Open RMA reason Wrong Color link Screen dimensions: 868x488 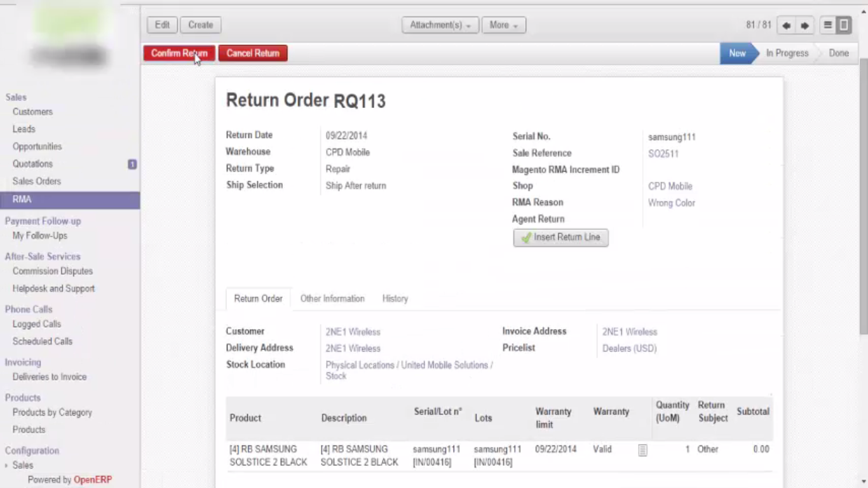point(671,203)
